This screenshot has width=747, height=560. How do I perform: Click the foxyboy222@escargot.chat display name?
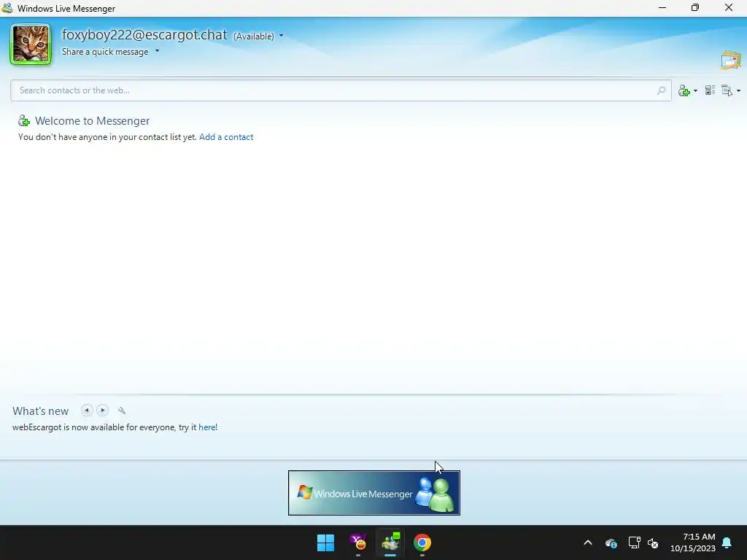144,35
